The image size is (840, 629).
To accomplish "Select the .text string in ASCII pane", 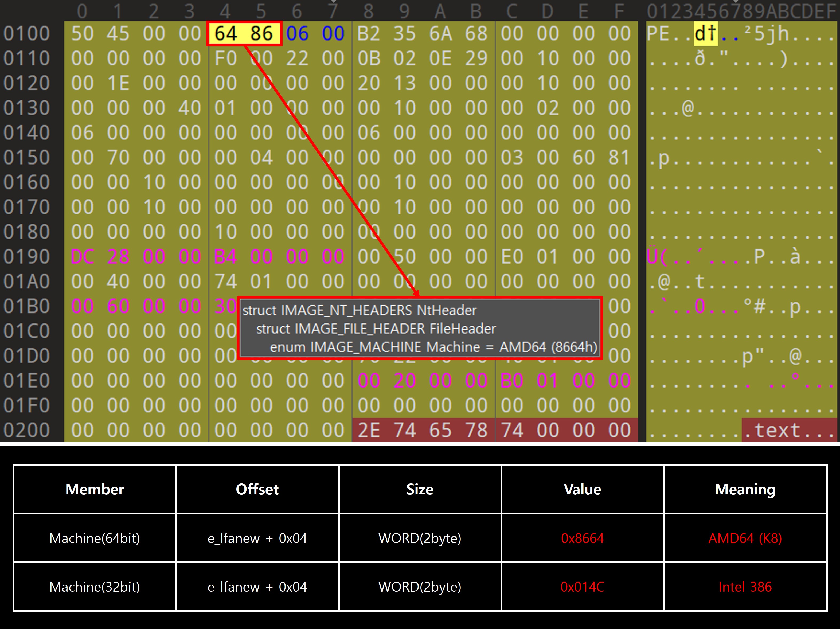I will pos(772,430).
